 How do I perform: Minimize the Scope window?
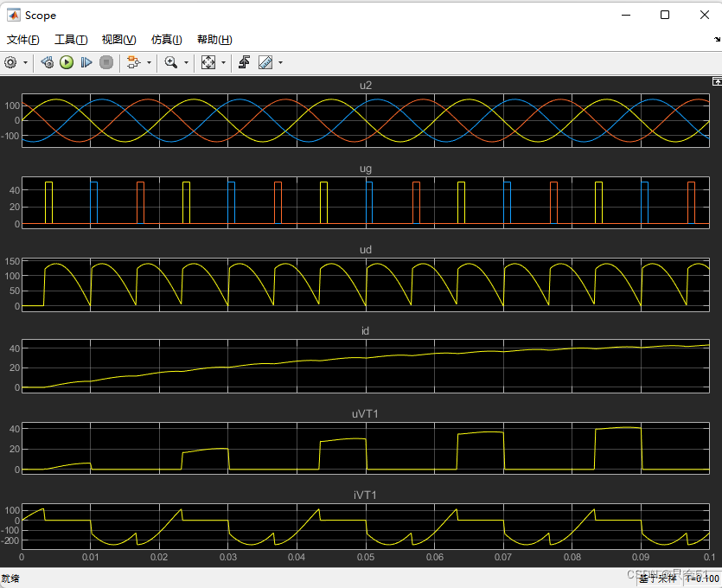click(626, 15)
